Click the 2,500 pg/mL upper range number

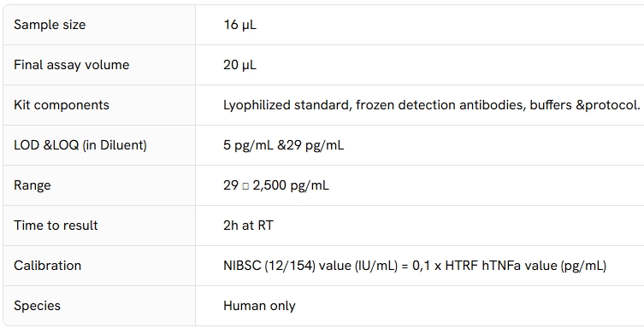[x=291, y=185]
